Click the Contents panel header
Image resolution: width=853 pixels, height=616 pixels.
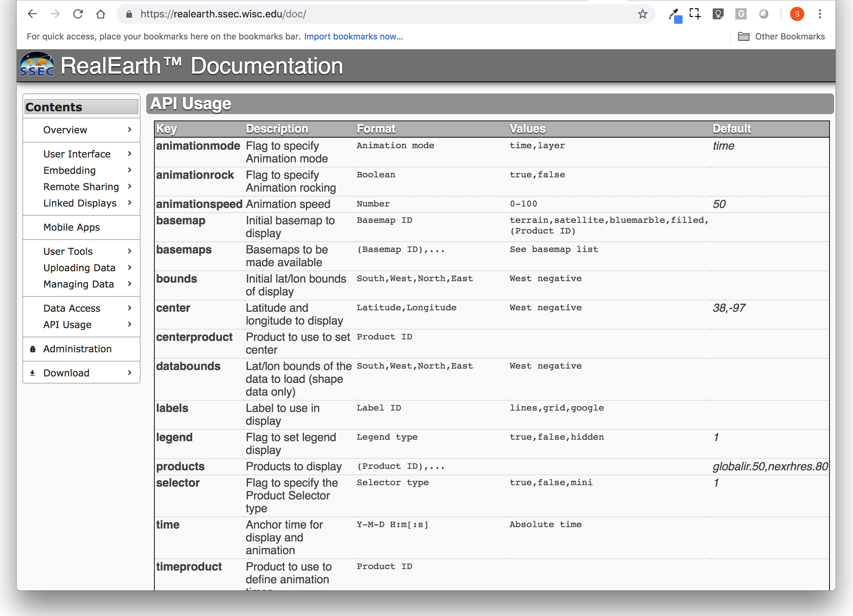81,107
